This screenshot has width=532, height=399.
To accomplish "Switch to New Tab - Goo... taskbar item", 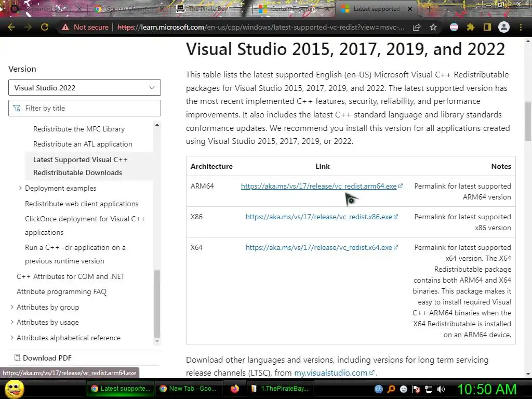I will tap(189, 389).
